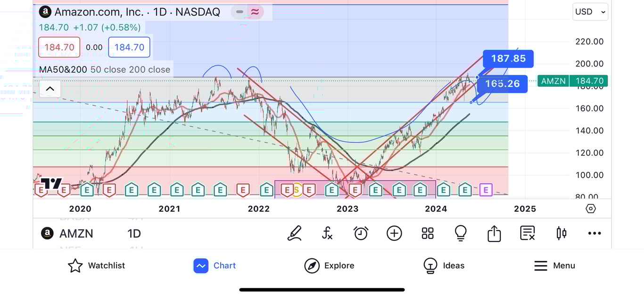This screenshot has width=644, height=297.
Task: Open the AMZN symbol selector in toolbar
Action: [67, 233]
